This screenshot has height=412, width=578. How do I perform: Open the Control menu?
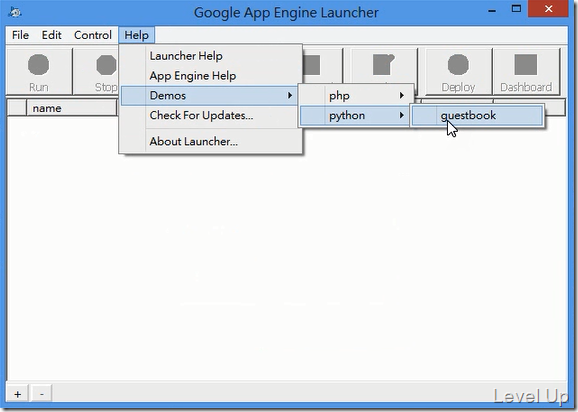click(93, 35)
